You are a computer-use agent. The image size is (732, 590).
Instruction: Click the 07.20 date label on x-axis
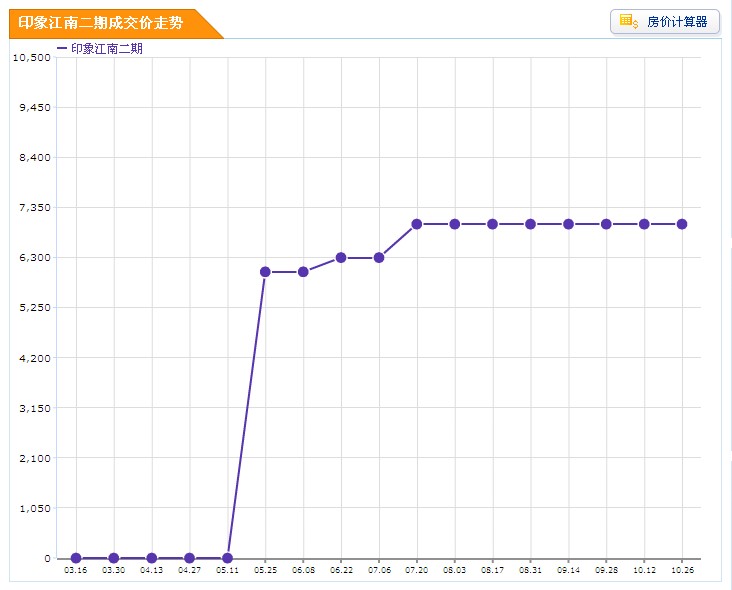[416, 570]
